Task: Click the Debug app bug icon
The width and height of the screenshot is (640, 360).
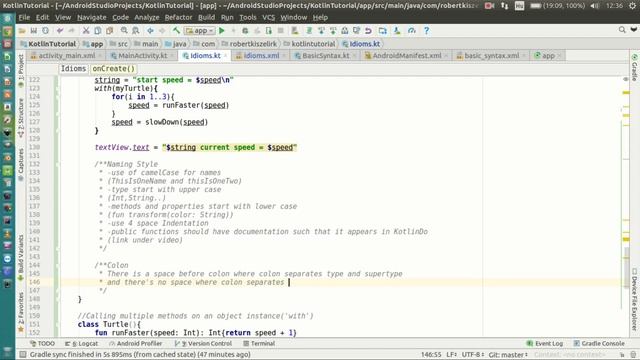Action: (x=245, y=31)
